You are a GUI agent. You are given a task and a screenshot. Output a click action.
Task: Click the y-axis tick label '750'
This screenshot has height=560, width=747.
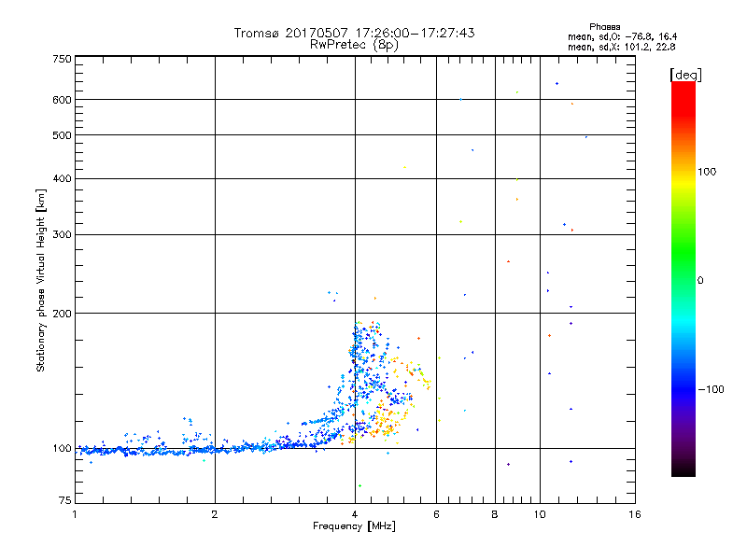62,59
